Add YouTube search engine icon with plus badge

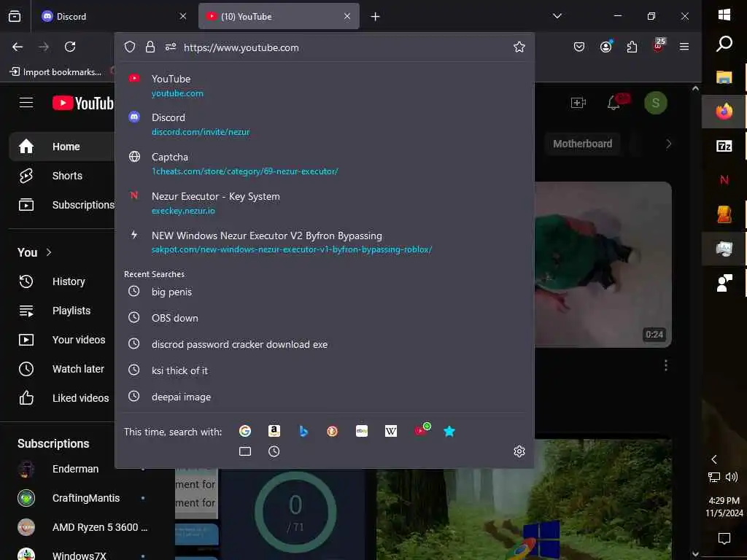421,430
